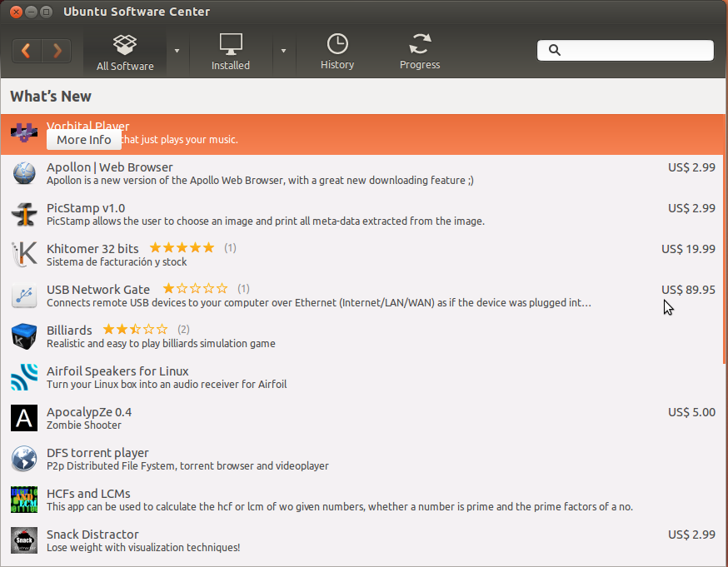
Task: Expand the All Software dropdown arrow
Action: pos(175,50)
